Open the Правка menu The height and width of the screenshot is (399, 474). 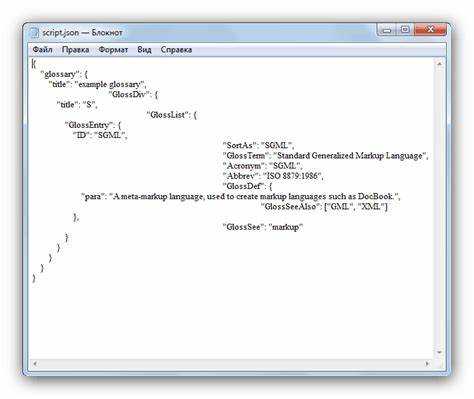[75, 50]
